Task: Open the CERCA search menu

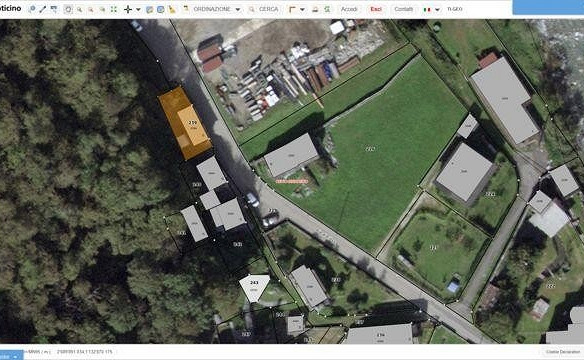Action: click(x=264, y=9)
